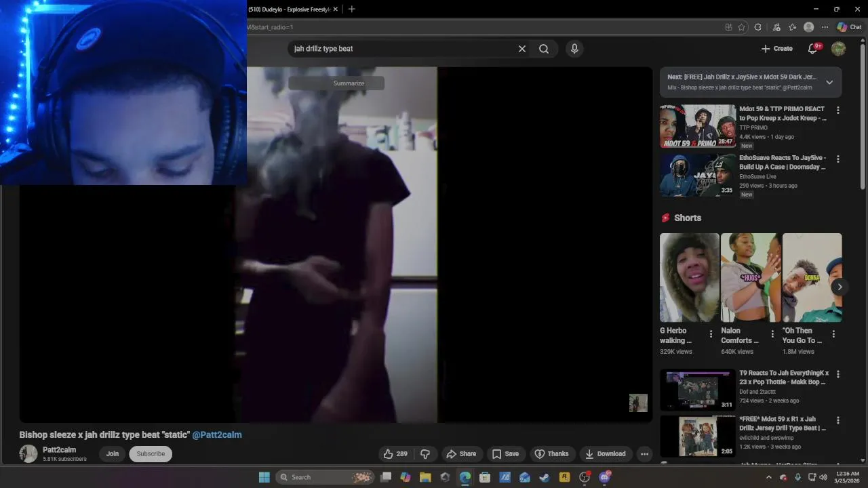The height and width of the screenshot is (488, 868).
Task: Select the Dudeylo Explosive Freestyle browser tab
Action: click(288, 9)
